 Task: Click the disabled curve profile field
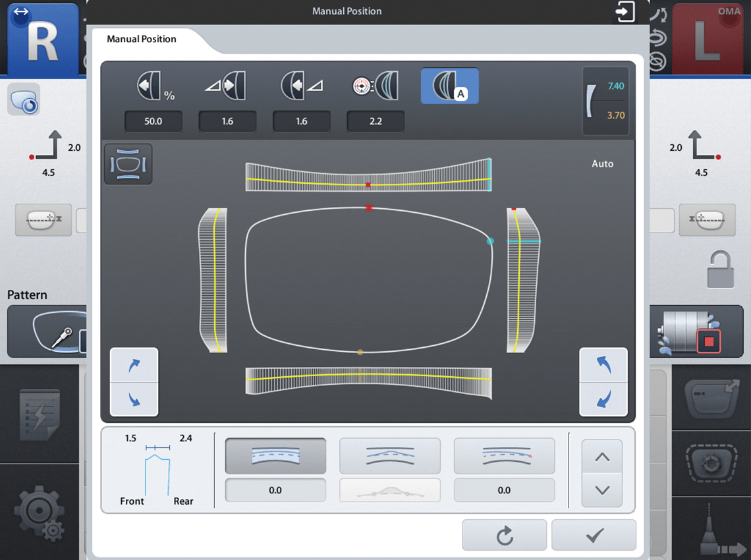coord(390,490)
